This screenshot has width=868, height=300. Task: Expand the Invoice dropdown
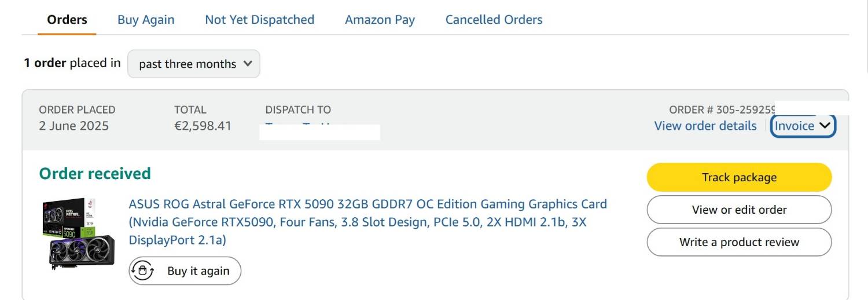click(x=803, y=126)
